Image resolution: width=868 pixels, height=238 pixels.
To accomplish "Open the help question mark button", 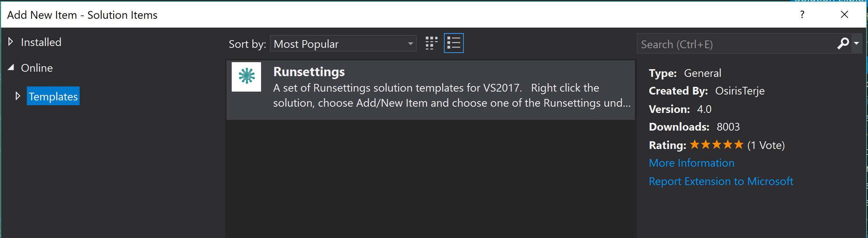I will click(x=802, y=15).
